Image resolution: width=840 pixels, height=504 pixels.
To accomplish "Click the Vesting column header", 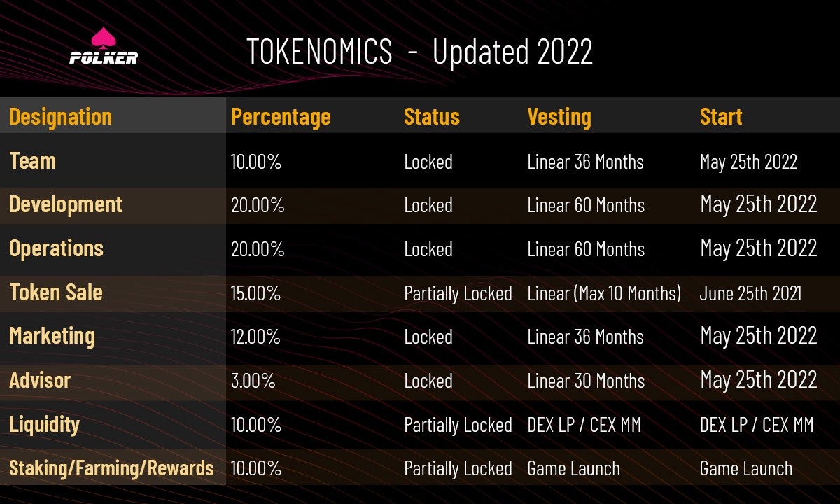I will pos(559,116).
